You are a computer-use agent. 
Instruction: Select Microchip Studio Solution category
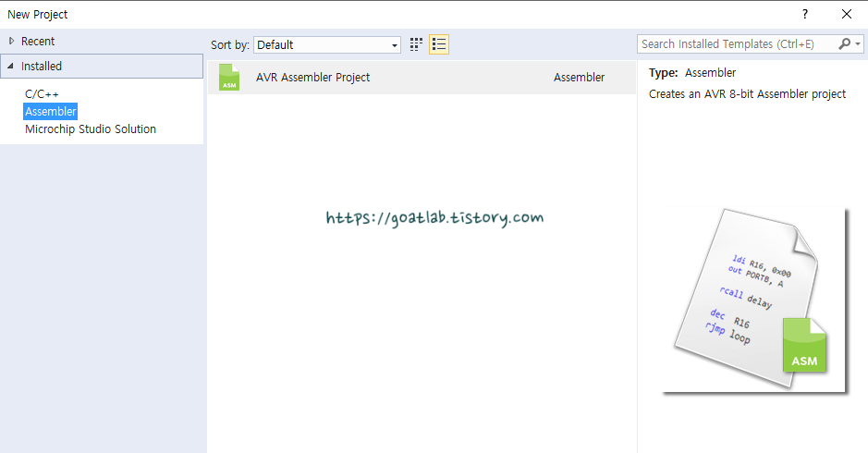(91, 129)
